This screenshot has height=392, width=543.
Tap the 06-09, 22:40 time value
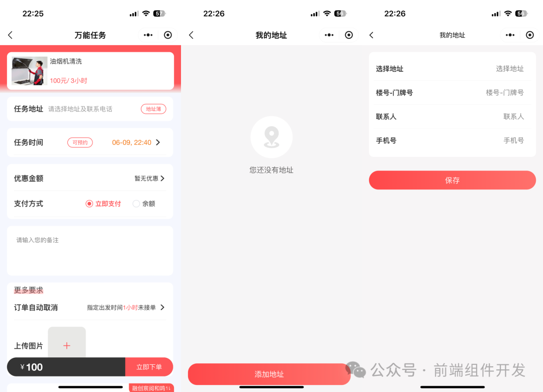(x=132, y=142)
